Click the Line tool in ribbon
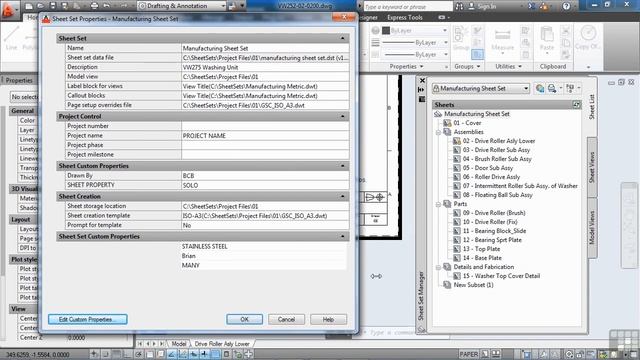This screenshot has width=640, height=360. pos(11,38)
